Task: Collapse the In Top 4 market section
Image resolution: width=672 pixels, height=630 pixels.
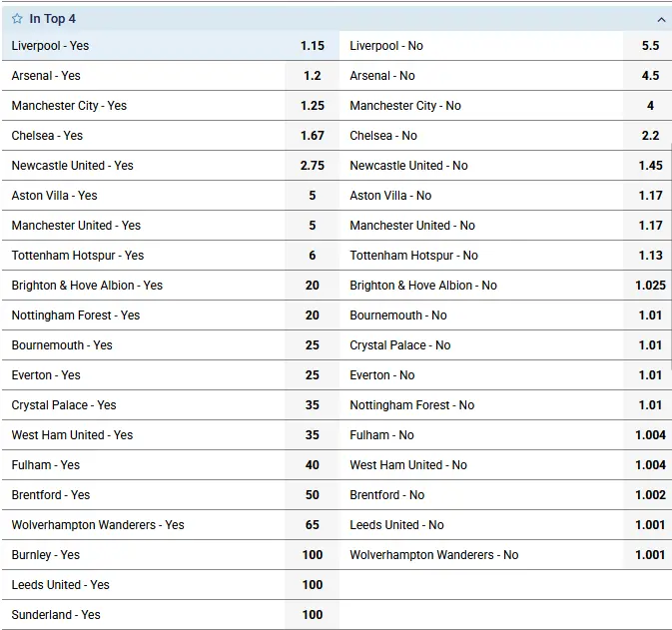Action: point(660,19)
